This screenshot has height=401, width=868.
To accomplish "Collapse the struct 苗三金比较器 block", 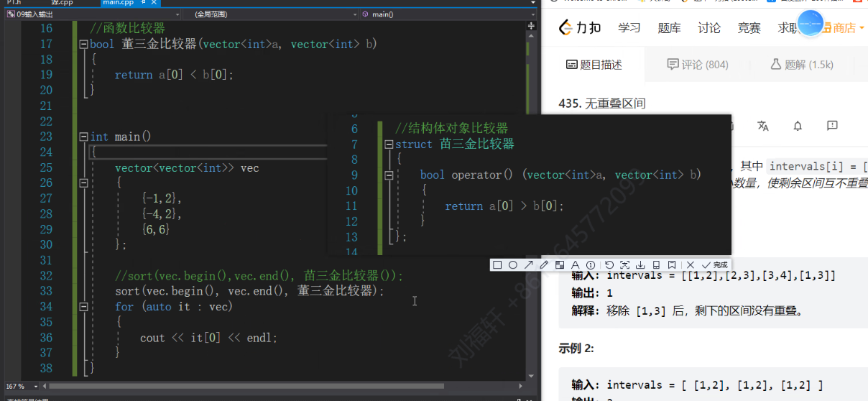I will (389, 144).
